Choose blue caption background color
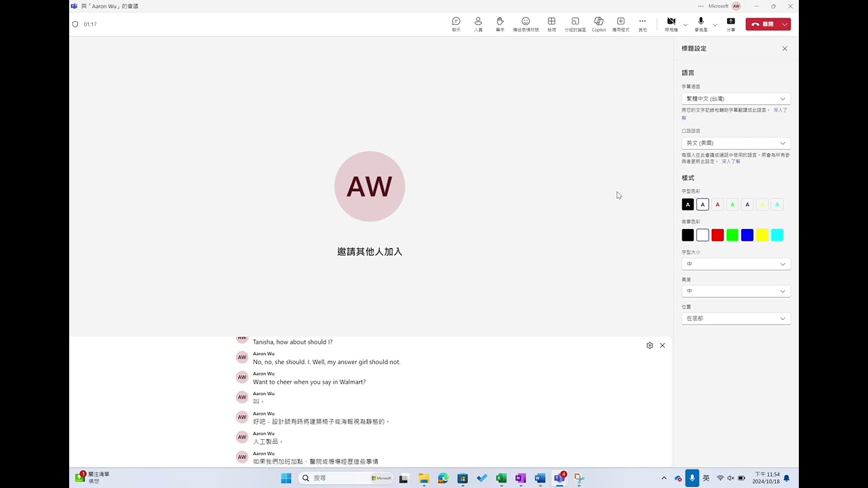Viewport: 868px width, 488px height. (747, 235)
